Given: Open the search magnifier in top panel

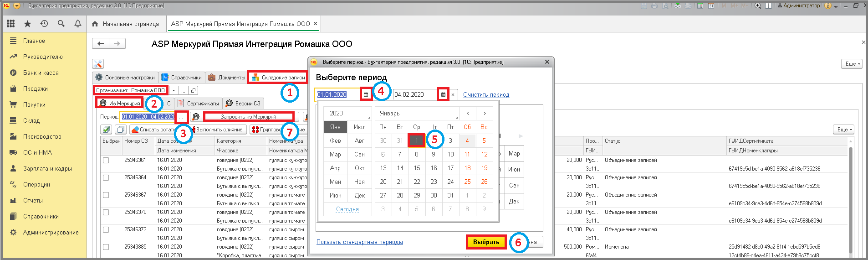Looking at the screenshot, I should click(x=61, y=23).
